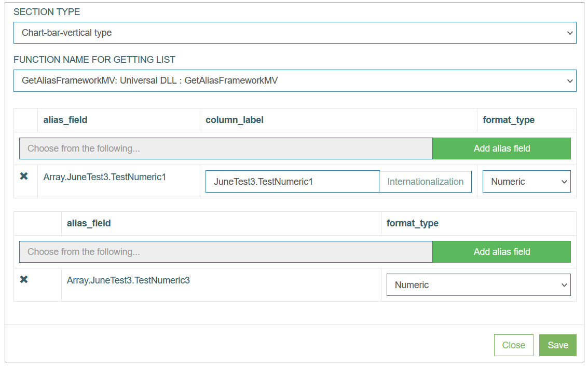Screen dimensions: 588x366
Task: Edit the JuneTest3.TestNumeric1 column label field
Action: pos(293,182)
